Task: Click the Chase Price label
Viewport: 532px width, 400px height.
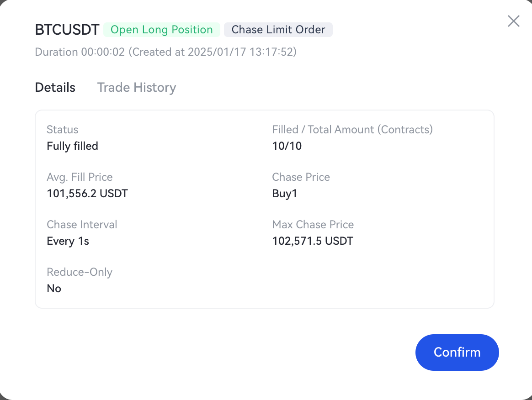Action: point(301,177)
